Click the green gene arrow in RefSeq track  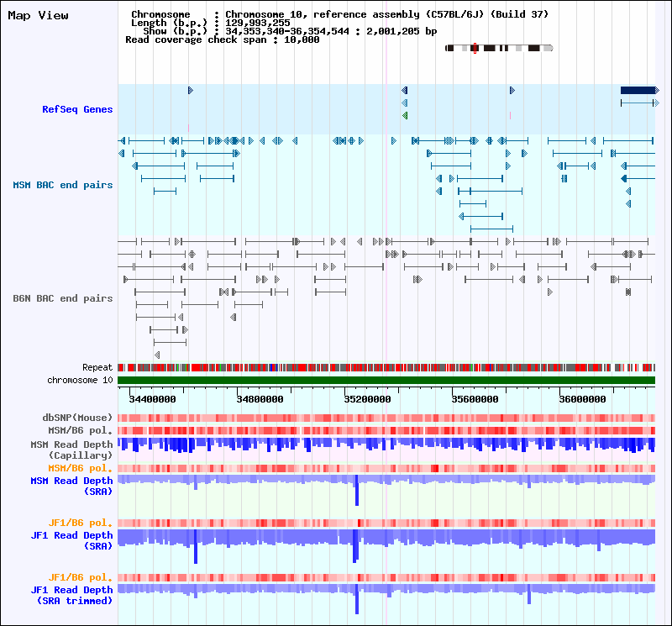(x=405, y=116)
